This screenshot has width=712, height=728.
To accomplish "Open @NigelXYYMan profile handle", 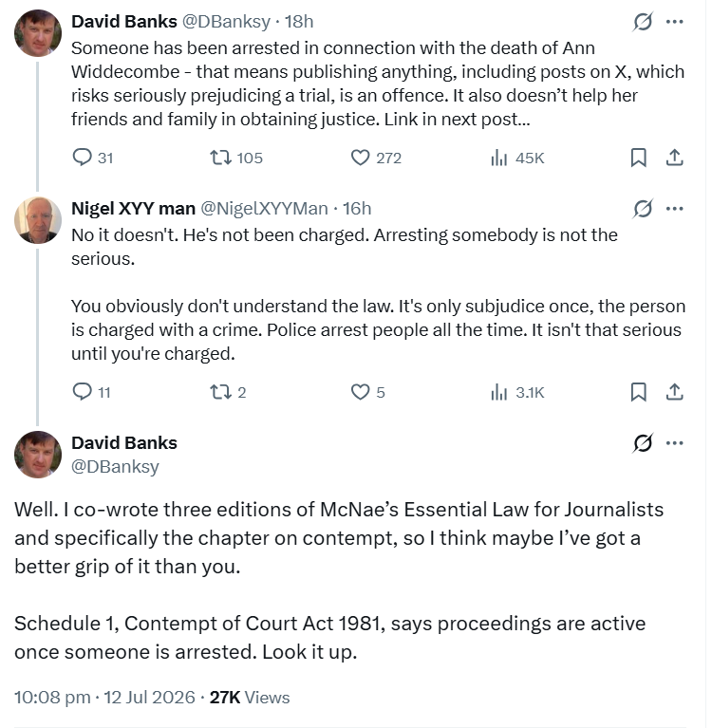I will point(264,209).
